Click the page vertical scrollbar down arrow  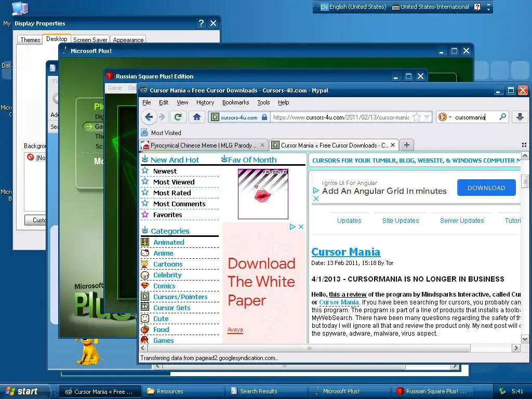click(x=525, y=339)
